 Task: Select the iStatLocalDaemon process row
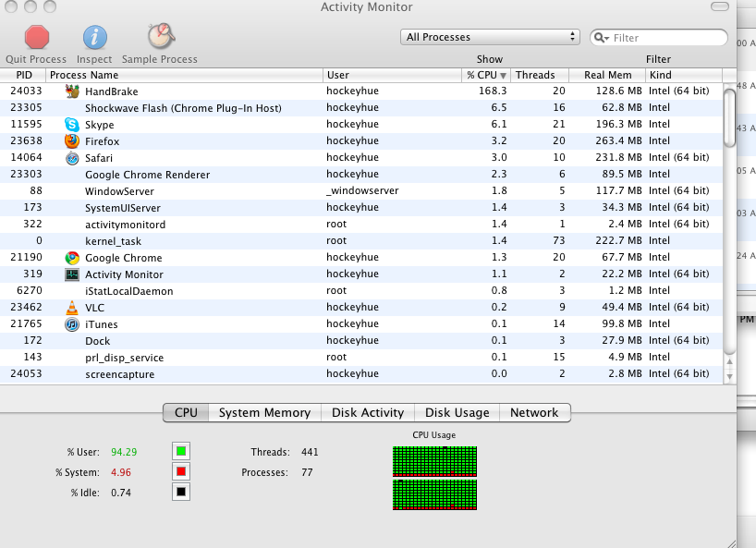(x=361, y=290)
